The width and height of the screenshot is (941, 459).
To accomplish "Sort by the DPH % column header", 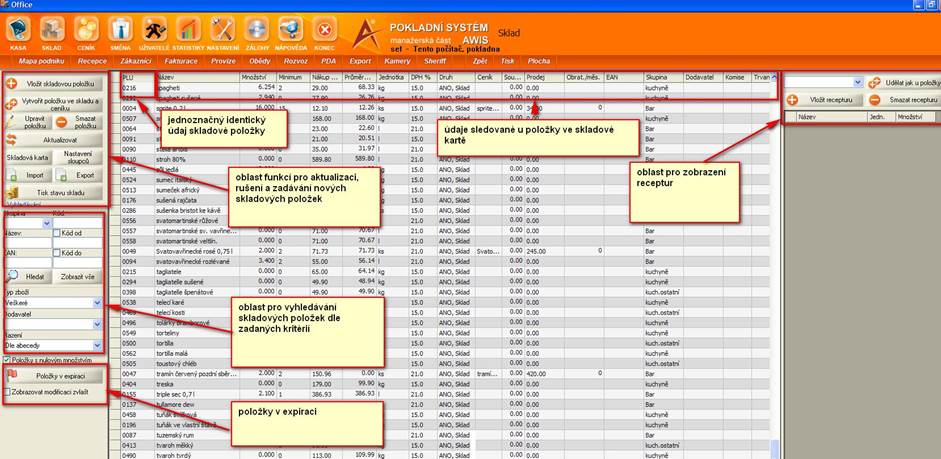I will pos(422,77).
